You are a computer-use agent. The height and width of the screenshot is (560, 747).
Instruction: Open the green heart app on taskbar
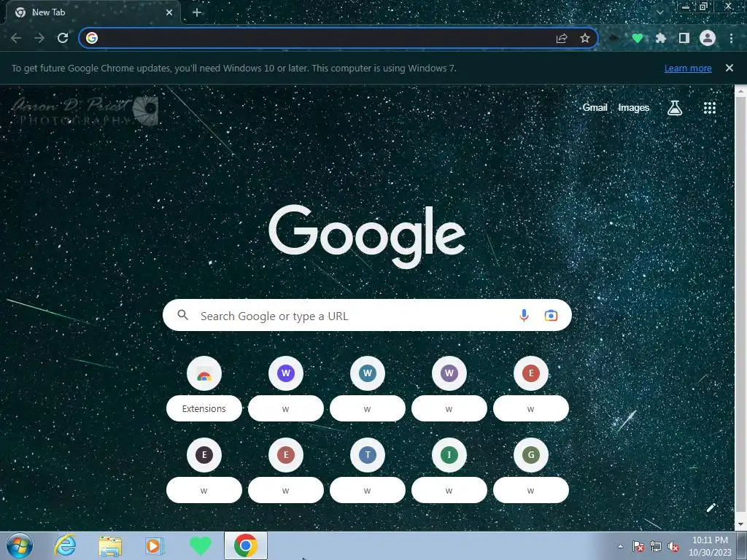200,545
